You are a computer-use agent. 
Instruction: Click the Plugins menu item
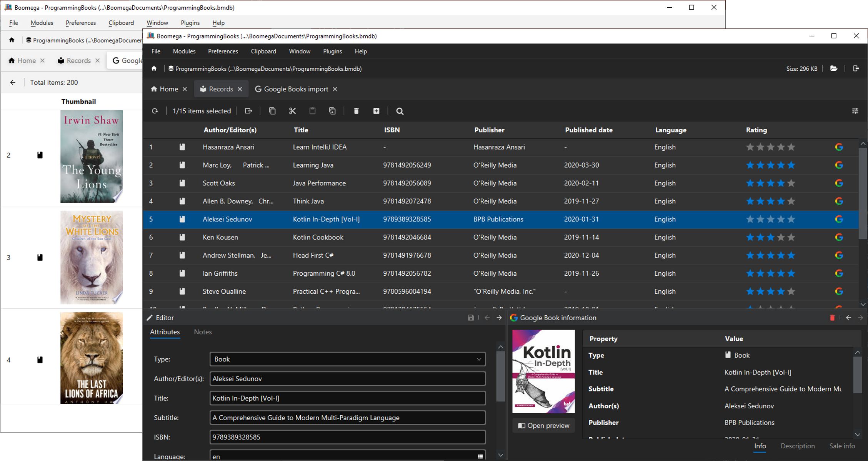coord(332,52)
